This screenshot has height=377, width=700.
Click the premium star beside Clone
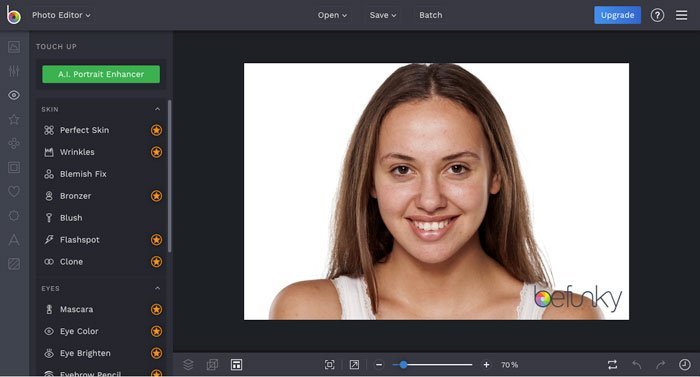pos(156,261)
